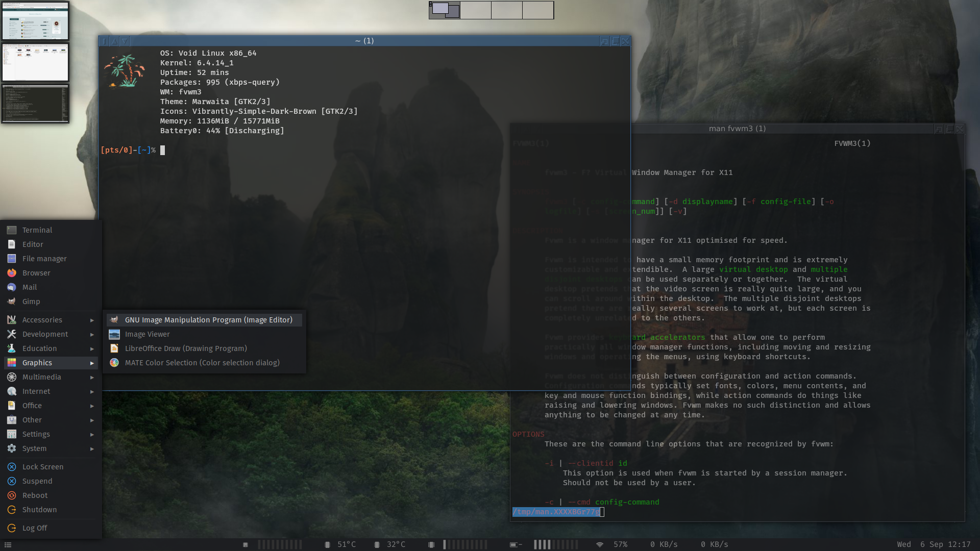
Task: Open GNU Image Manipulation Program entry
Action: tap(208, 320)
